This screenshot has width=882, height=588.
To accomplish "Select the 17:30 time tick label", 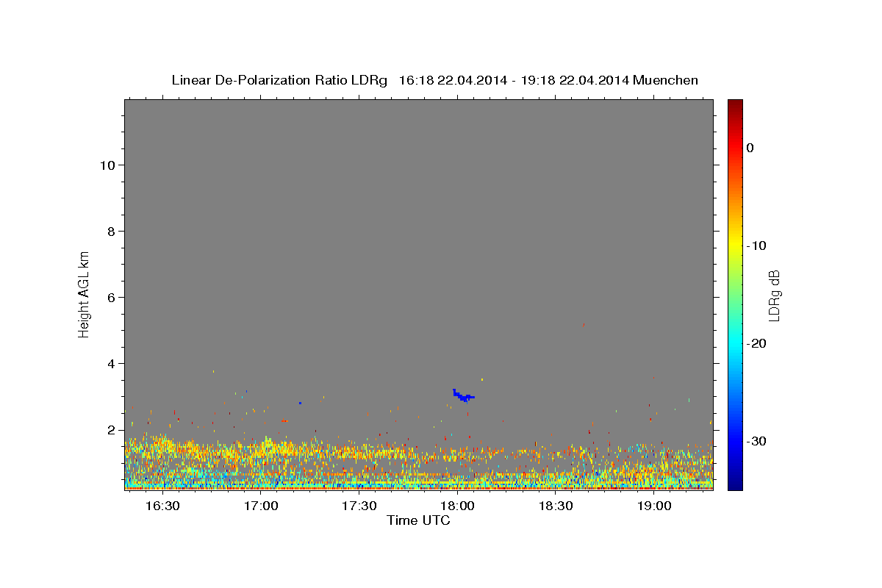I will click(x=359, y=506).
